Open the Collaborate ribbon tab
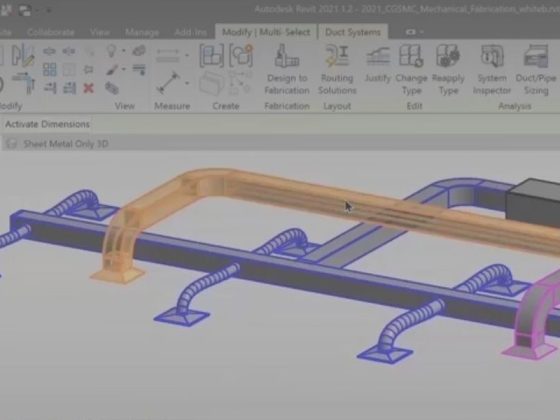Image resolution: width=560 pixels, height=420 pixels. pyautogui.click(x=50, y=32)
